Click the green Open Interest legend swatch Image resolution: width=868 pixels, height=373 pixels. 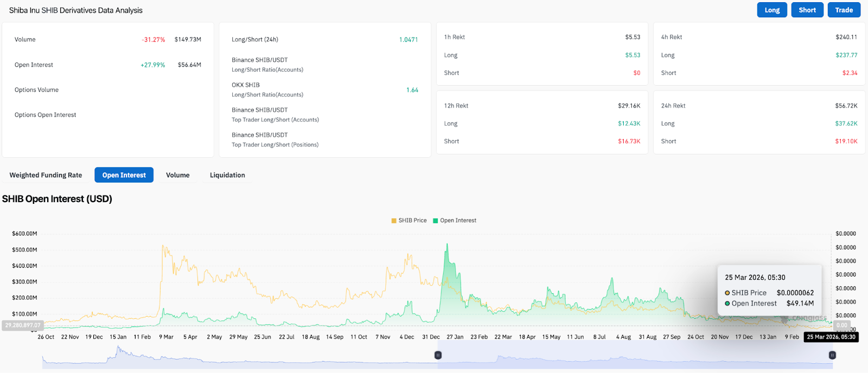pos(435,221)
